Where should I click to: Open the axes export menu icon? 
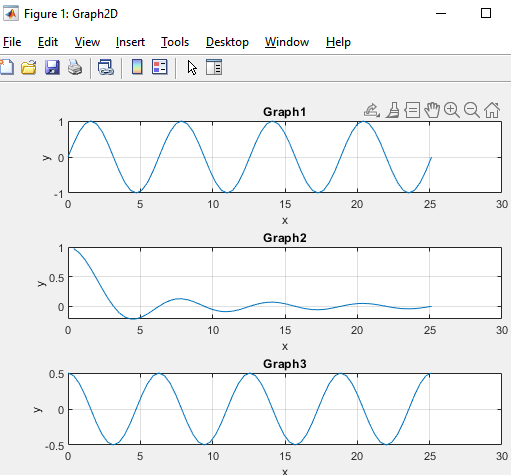coord(372,110)
